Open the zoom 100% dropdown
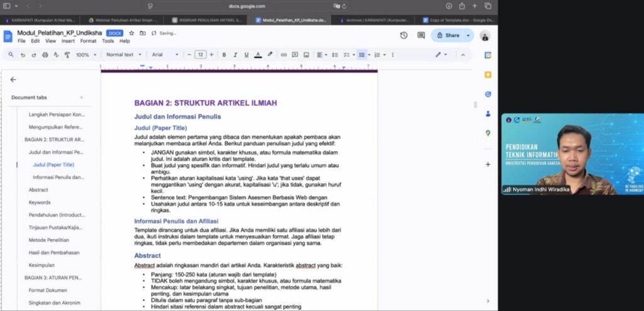 [x=85, y=55]
